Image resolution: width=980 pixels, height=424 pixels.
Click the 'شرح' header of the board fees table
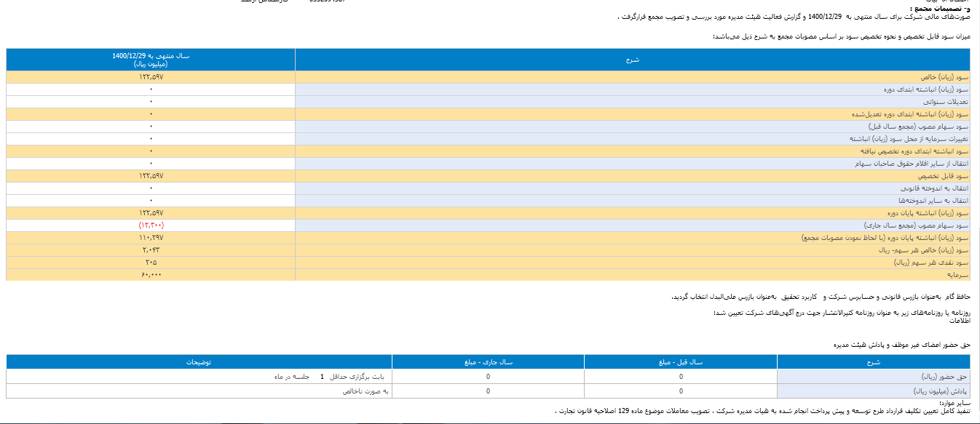[874, 361]
